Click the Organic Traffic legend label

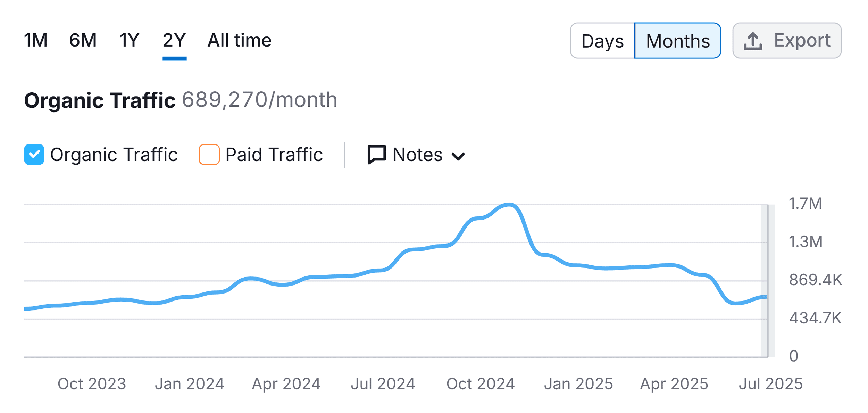(114, 155)
